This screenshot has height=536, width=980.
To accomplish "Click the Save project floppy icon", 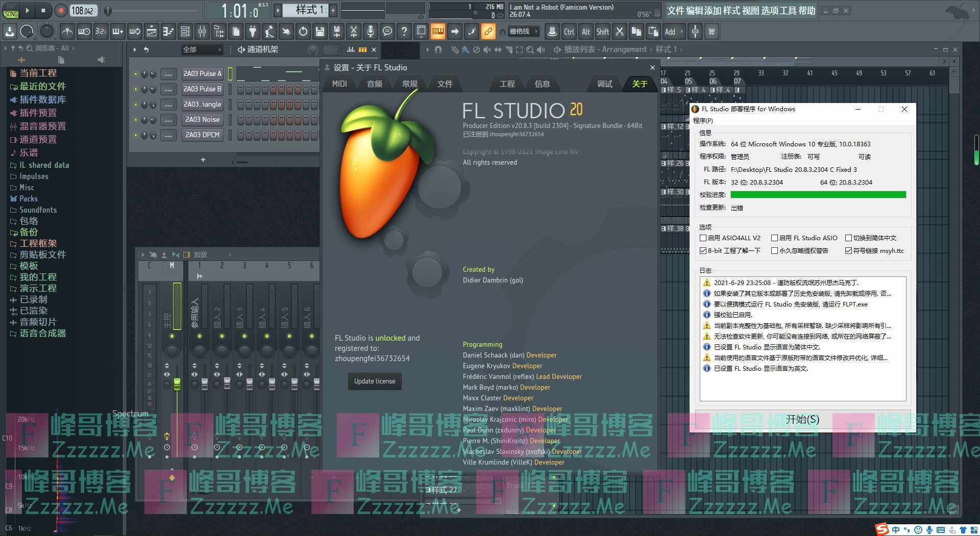I will point(320,32).
